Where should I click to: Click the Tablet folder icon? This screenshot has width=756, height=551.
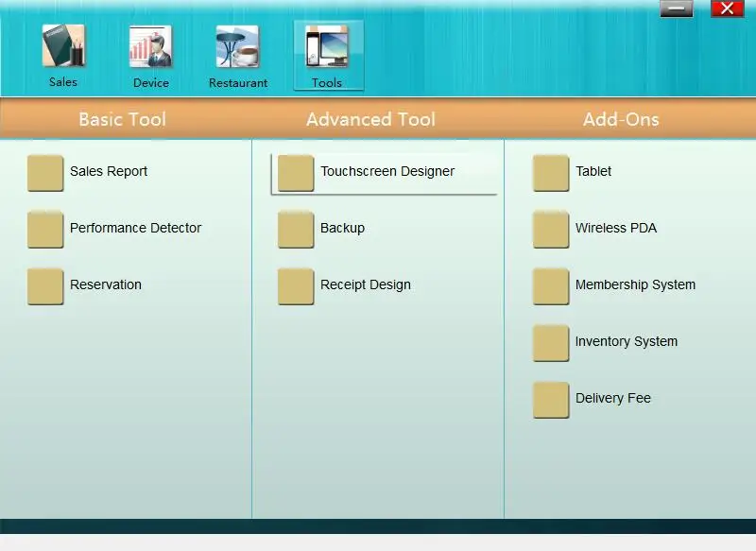tap(551, 173)
